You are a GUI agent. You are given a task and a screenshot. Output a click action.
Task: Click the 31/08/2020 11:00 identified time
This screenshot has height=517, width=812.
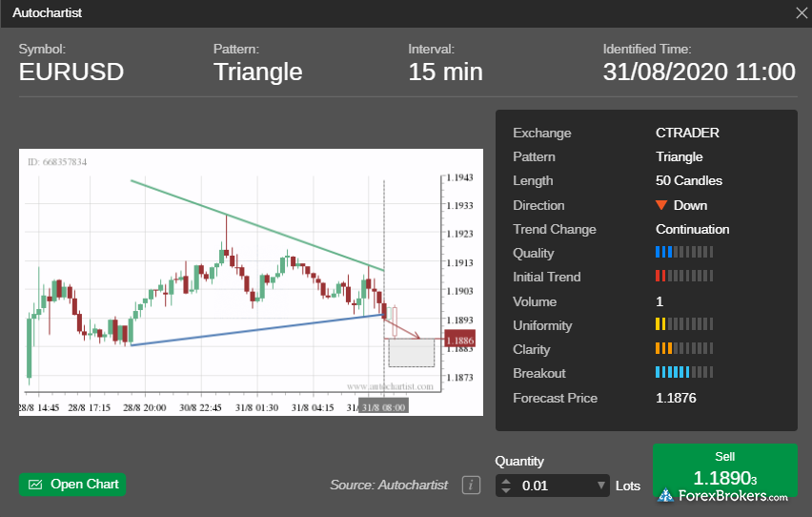click(700, 72)
